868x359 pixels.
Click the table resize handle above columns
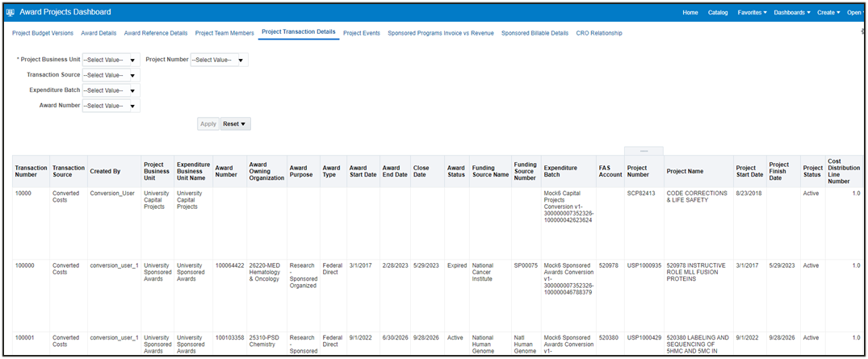click(644, 151)
